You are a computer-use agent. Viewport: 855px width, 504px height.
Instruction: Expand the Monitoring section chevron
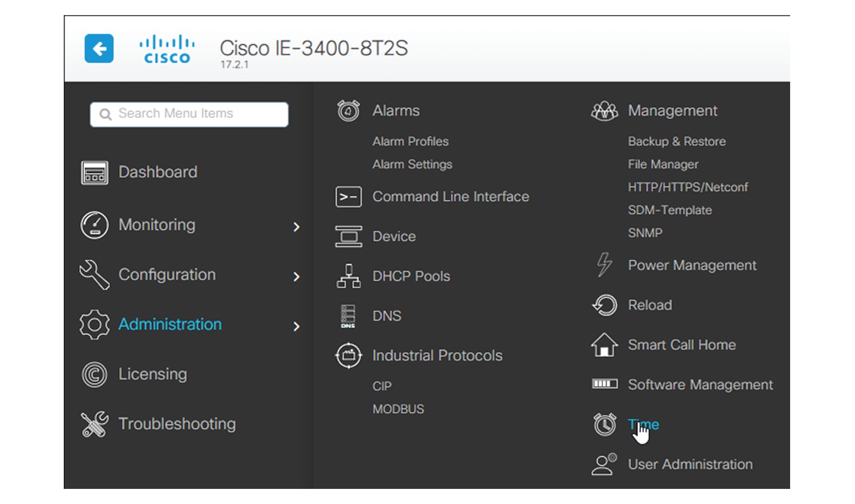[x=297, y=227]
